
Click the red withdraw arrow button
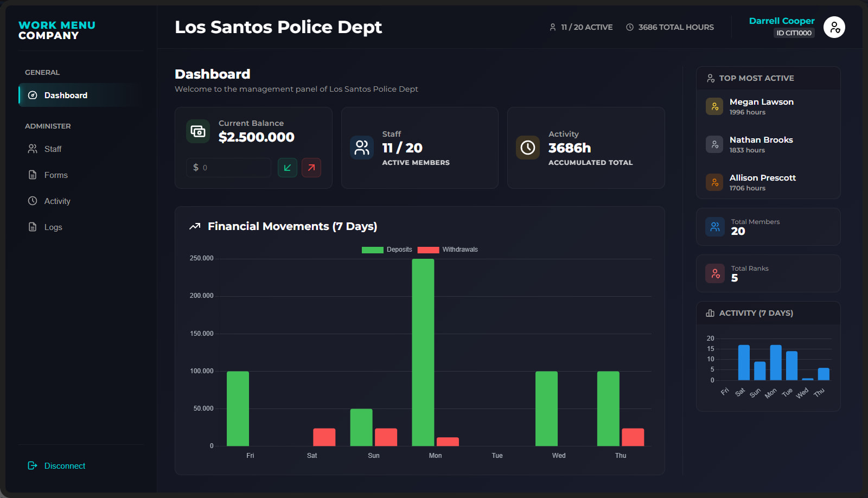click(x=311, y=168)
